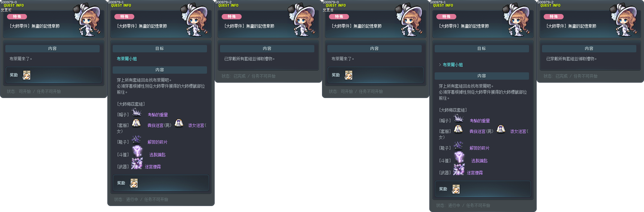Open the 布萊爾小姐 link in the first 500979-1 panel

[127, 59]
